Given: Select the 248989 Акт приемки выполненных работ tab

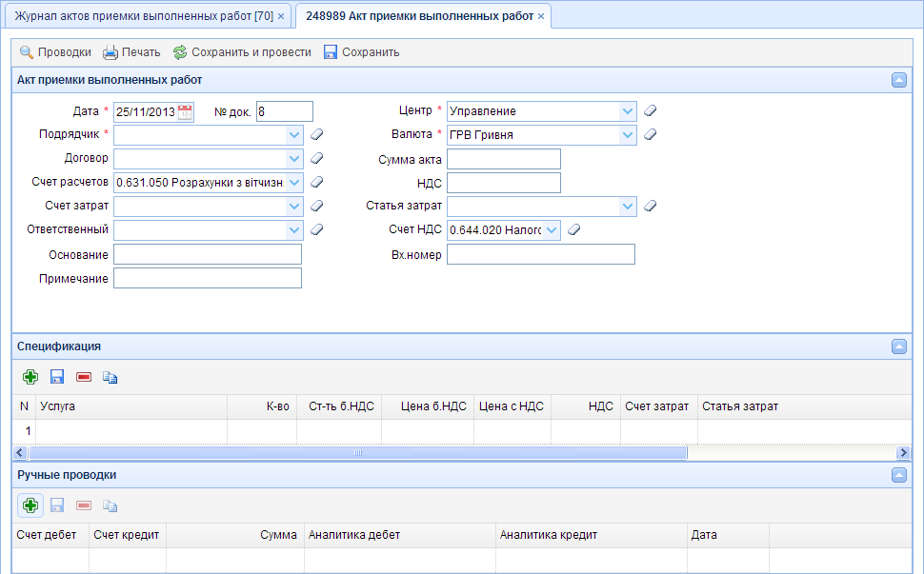Looking at the screenshot, I should click(x=419, y=16).
